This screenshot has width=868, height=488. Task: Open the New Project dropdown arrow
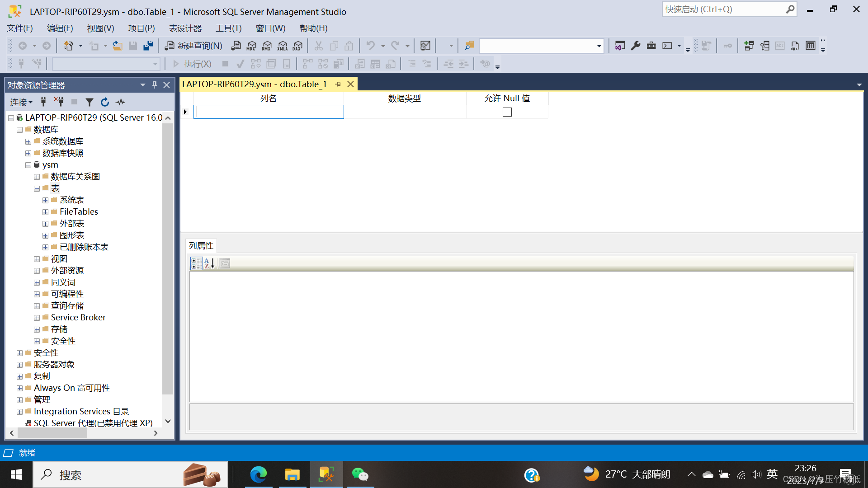click(80, 46)
